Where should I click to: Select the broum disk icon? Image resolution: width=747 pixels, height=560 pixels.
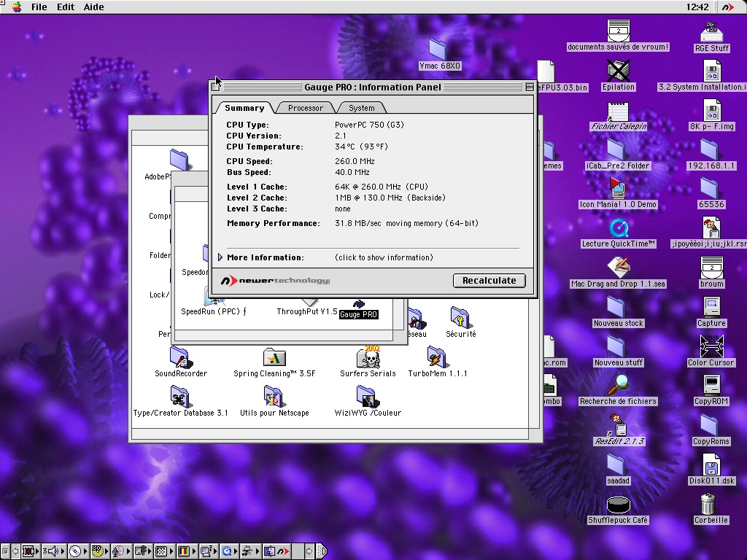(x=712, y=268)
